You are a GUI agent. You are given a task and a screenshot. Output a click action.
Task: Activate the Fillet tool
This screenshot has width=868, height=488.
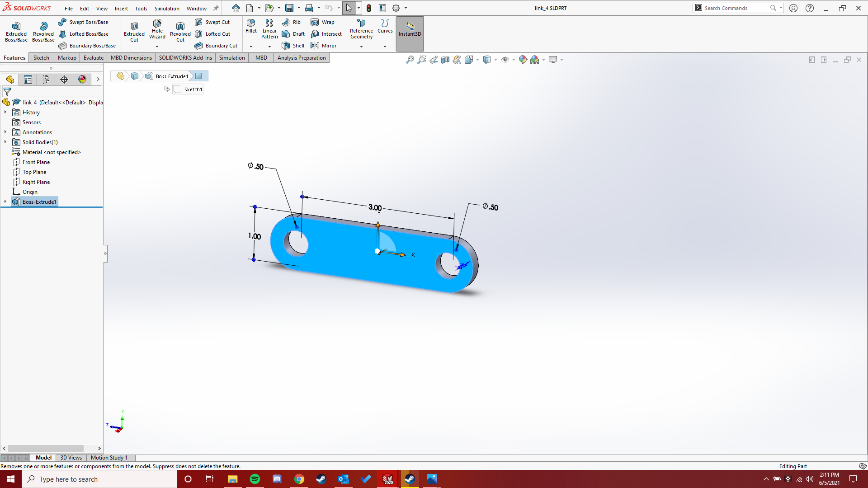pos(251,27)
